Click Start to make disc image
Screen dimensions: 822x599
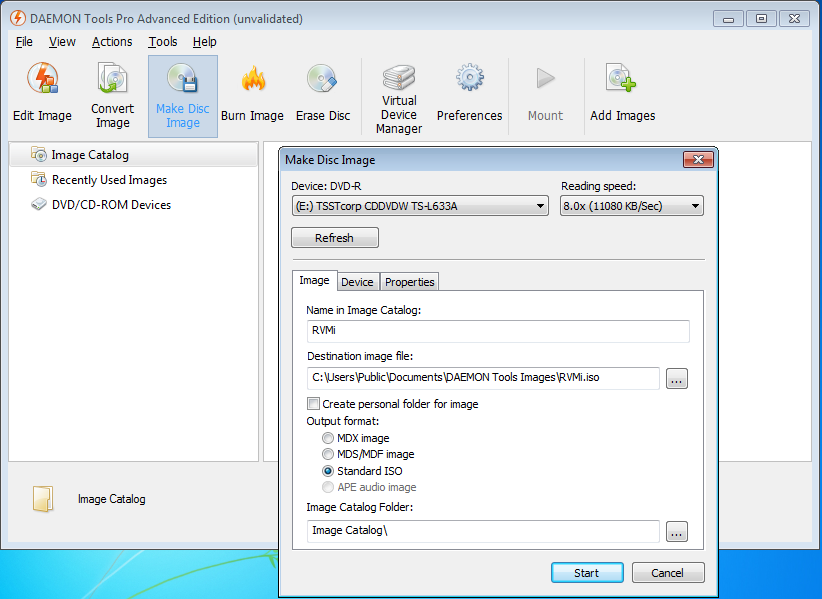(x=587, y=572)
